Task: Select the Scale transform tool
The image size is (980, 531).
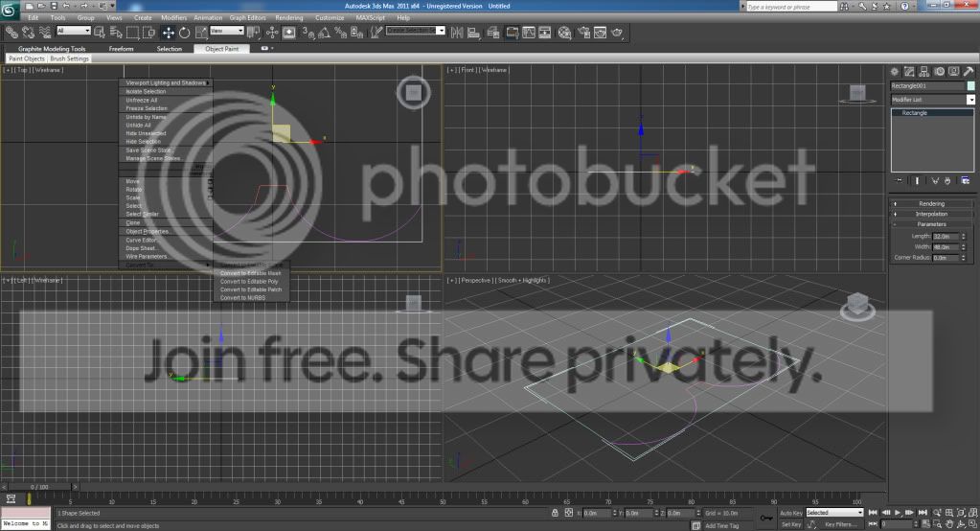Action: click(x=201, y=33)
